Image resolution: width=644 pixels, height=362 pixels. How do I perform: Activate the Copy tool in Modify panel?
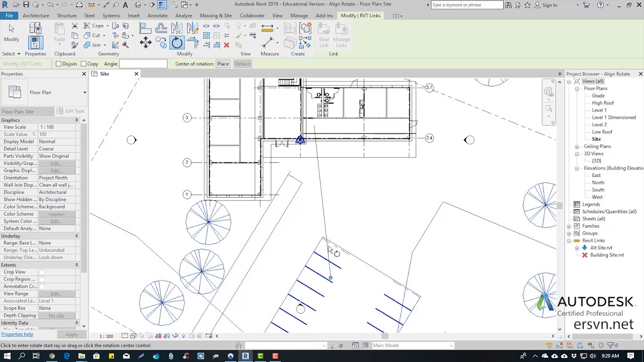[161, 42]
